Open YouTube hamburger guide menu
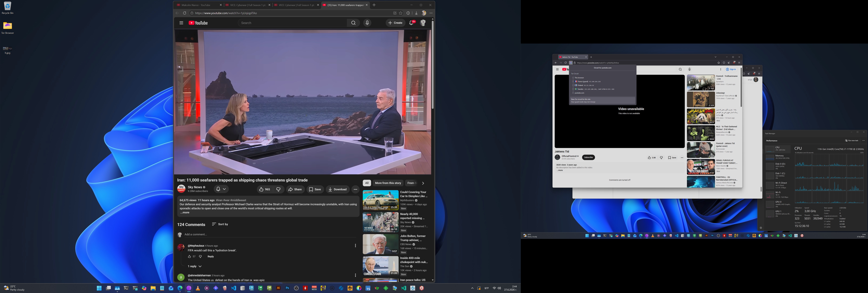Screen dimensions: 868x293 tap(181, 23)
